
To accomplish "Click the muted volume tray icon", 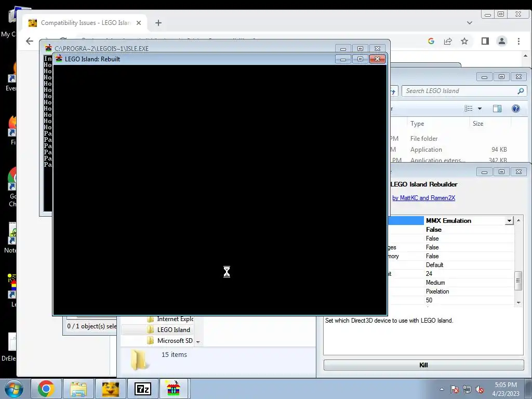I will (x=480, y=389).
